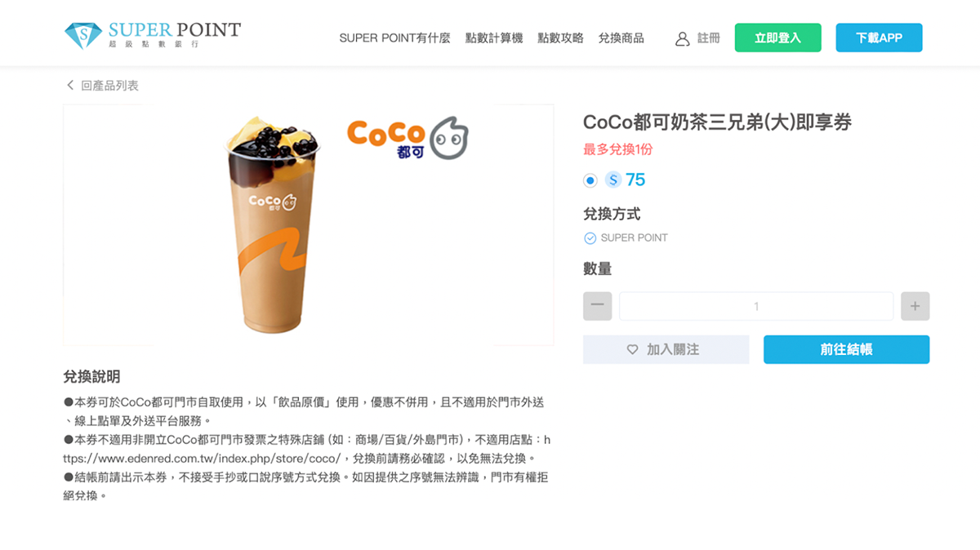This screenshot has height=550, width=980.
Task: Open 兌換商品 in the navigation bar
Action: coord(621,38)
